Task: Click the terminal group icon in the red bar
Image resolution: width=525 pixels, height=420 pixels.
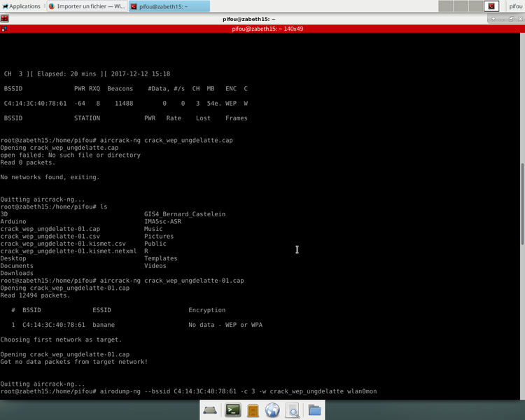Action: point(4,29)
